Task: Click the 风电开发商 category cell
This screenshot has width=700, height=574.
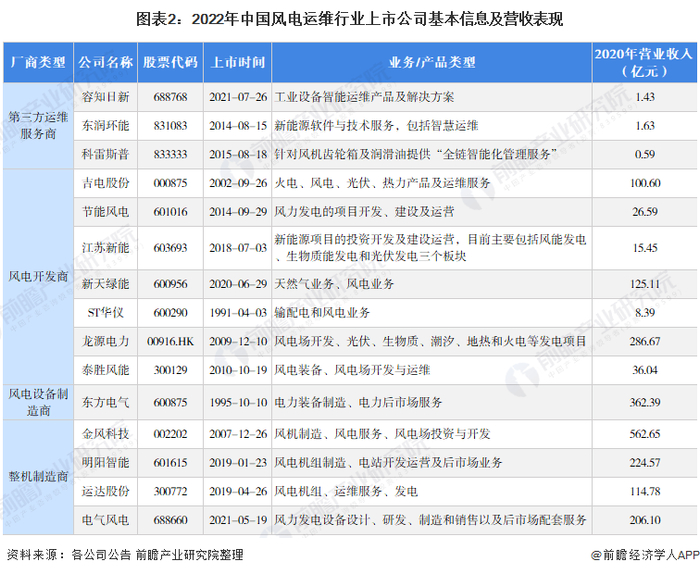Action: click(38, 276)
